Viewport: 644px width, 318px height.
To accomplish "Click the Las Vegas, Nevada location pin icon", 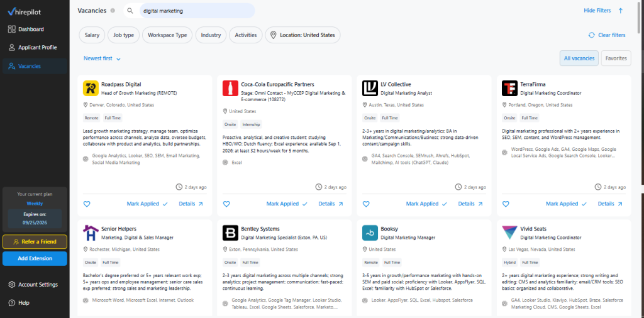I will (x=504, y=249).
